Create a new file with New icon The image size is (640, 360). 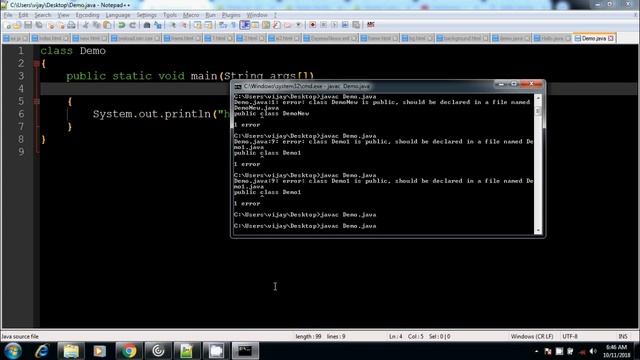pos(7,25)
